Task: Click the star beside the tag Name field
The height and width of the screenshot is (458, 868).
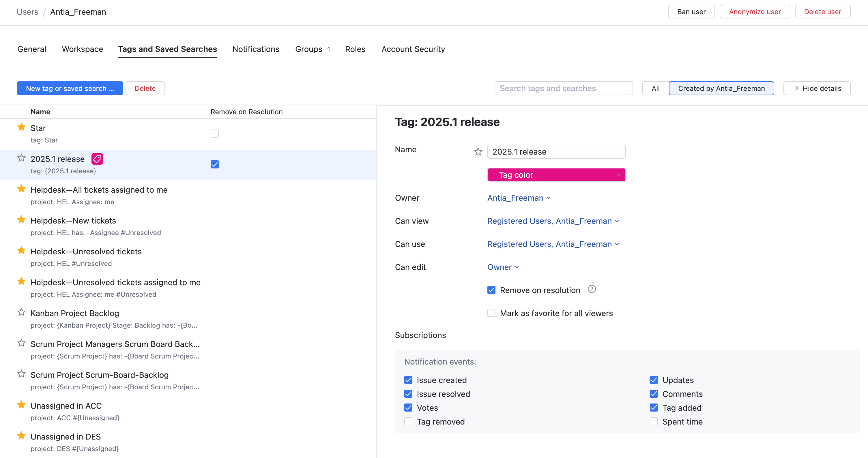Action: pos(478,151)
